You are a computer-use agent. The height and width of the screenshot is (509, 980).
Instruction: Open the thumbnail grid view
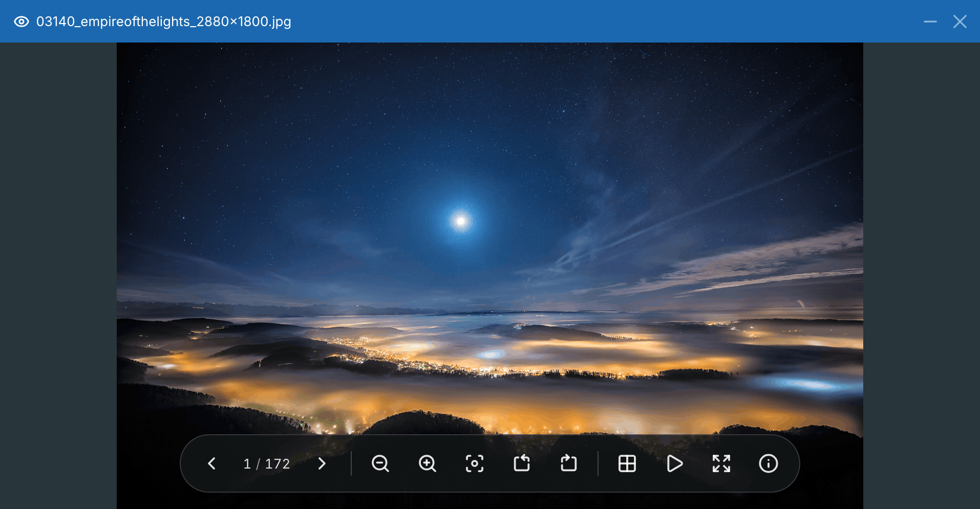627,463
